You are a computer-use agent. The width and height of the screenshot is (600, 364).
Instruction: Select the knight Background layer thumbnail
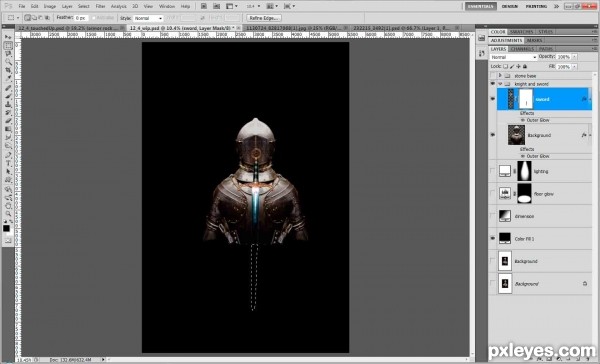[x=516, y=135]
